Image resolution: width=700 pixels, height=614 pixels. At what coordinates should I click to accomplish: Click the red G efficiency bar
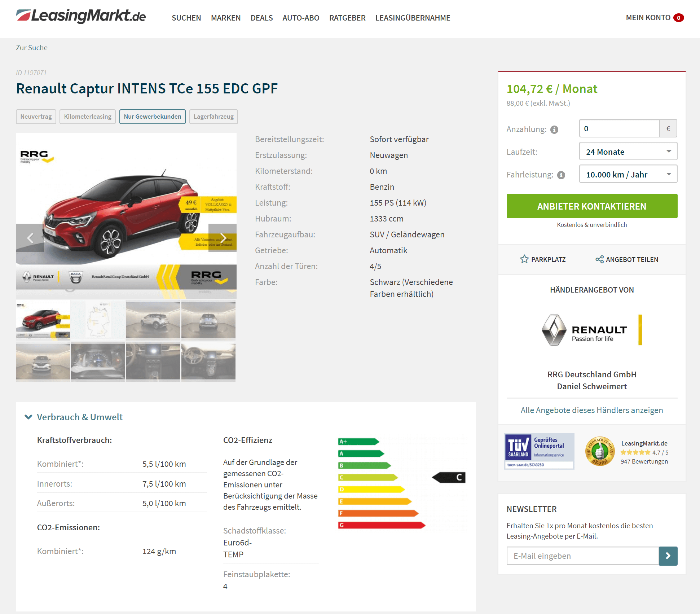click(382, 525)
